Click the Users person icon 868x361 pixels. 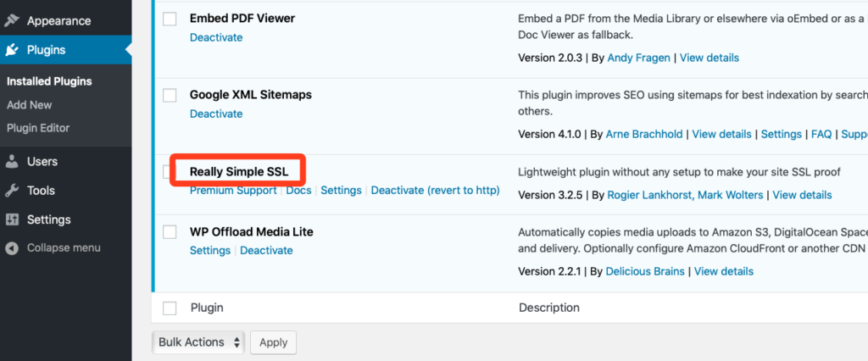[x=12, y=162]
